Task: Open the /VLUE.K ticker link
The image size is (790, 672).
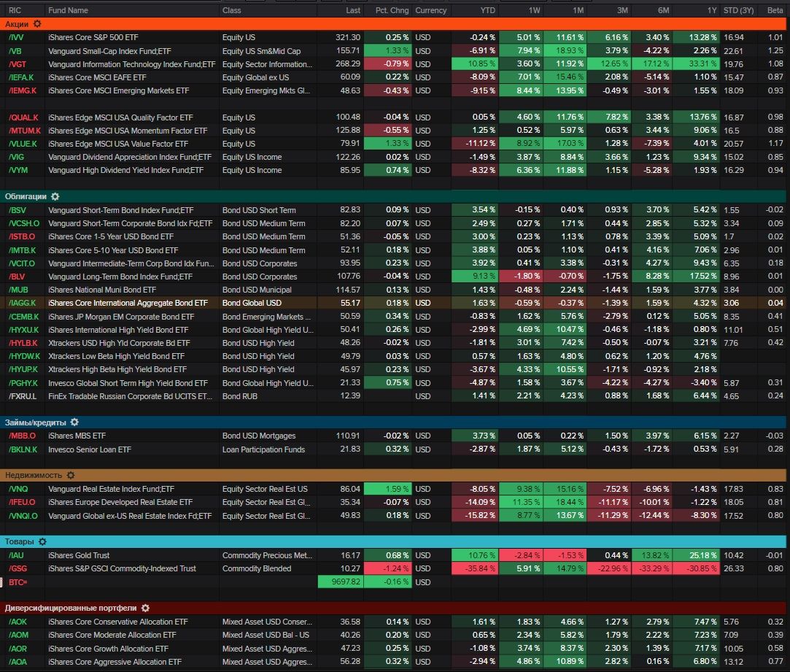Action: (x=23, y=144)
